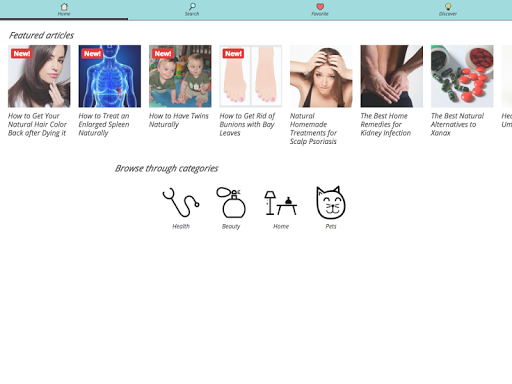This screenshot has height=384, width=512.
Task: Click 'The Best Natural Alternatives to Xanax' title
Action: click(x=457, y=124)
